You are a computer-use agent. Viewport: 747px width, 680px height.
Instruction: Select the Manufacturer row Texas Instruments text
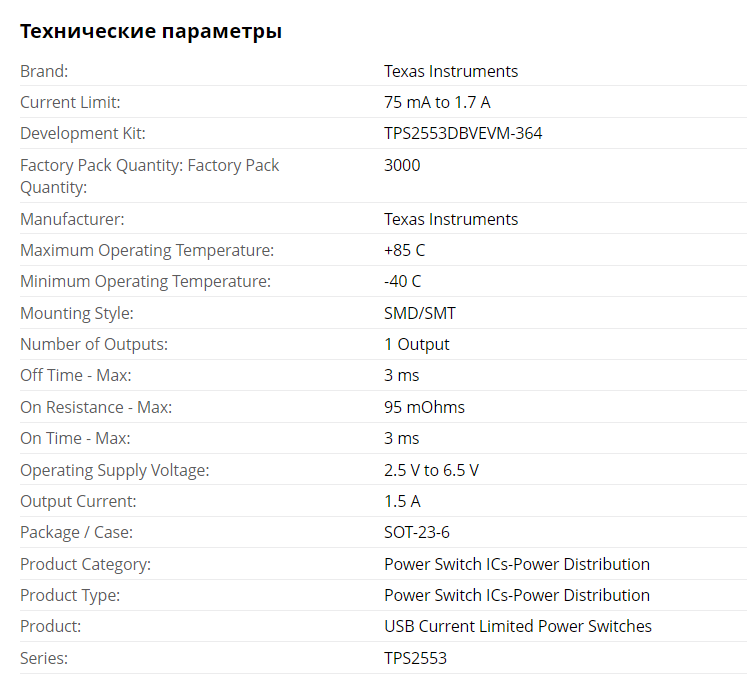click(451, 219)
